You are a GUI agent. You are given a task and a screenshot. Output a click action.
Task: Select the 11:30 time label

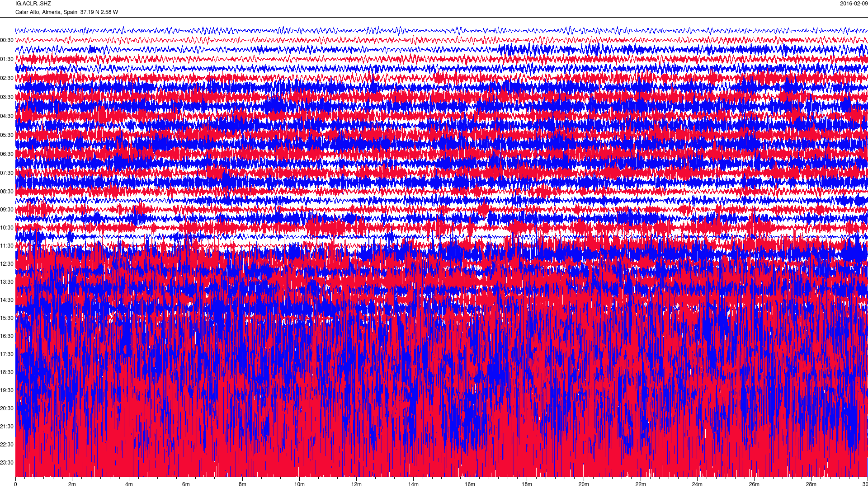(x=7, y=246)
